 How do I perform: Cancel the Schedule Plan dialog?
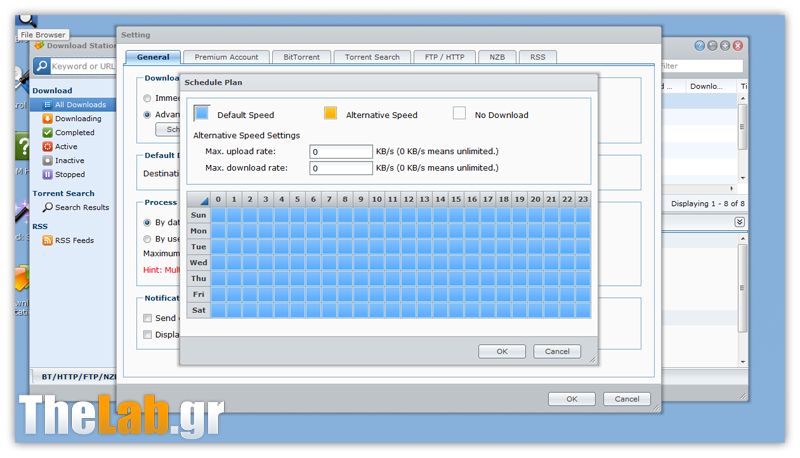coord(557,351)
